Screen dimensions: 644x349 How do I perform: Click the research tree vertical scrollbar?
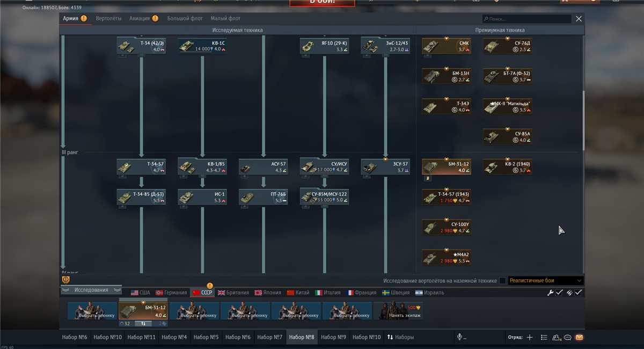click(x=583, y=121)
